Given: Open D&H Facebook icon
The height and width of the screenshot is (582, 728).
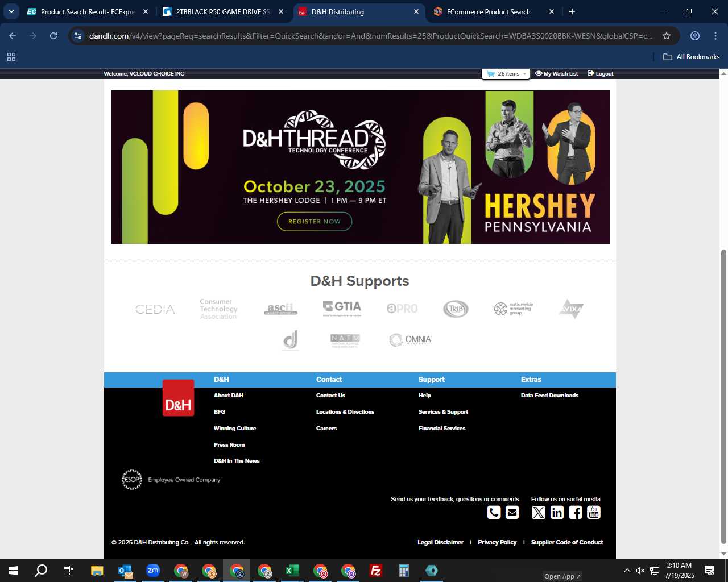Looking at the screenshot, I should pyautogui.click(x=575, y=512).
